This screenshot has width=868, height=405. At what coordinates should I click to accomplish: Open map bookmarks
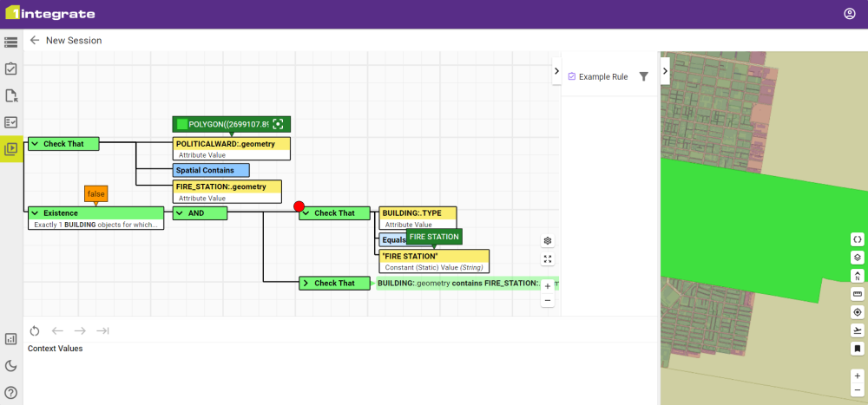(857, 349)
